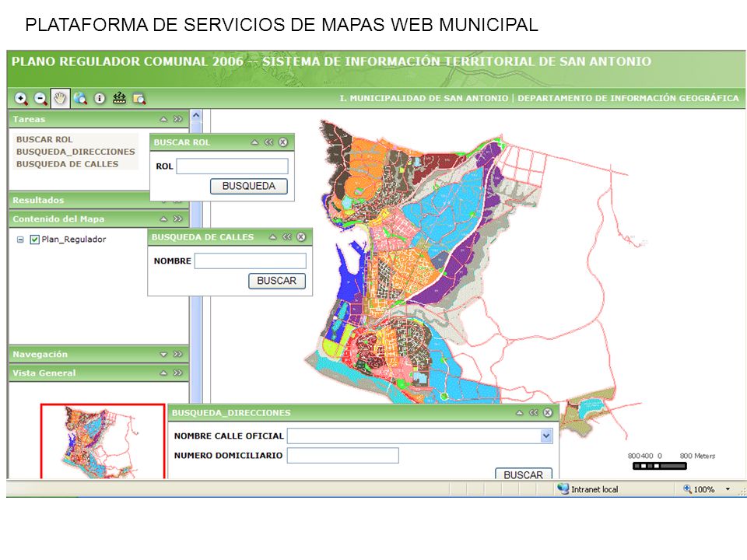Image resolution: width=747 pixels, height=560 pixels.
Task: Select the Measure ruler tool
Action: [119, 98]
